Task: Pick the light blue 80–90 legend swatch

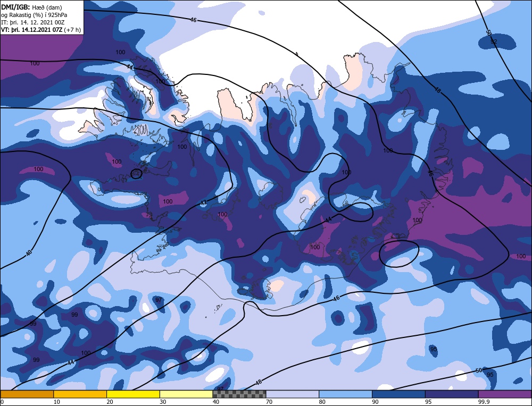Action: coord(345,394)
